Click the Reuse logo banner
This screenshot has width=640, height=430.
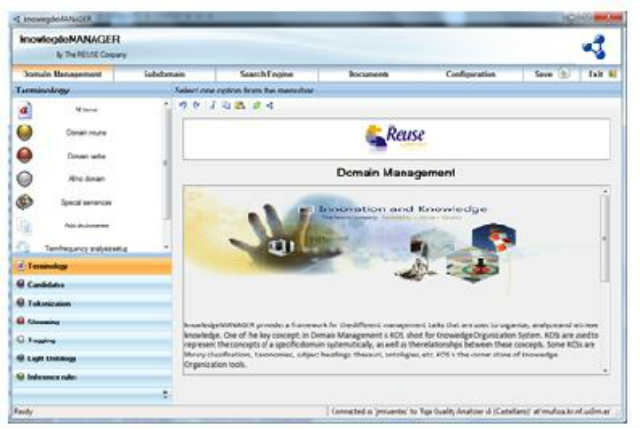[397, 139]
